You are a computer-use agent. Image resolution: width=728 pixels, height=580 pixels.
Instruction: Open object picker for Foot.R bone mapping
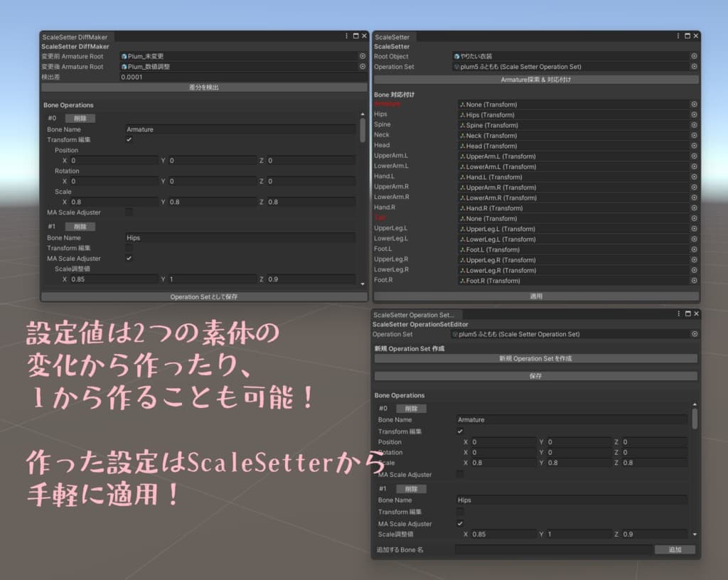(x=694, y=281)
